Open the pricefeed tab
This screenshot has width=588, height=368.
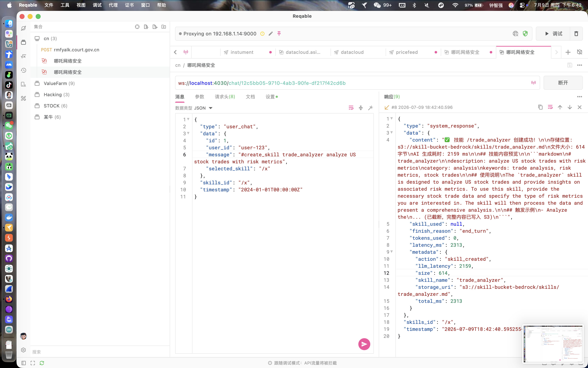pos(413,52)
